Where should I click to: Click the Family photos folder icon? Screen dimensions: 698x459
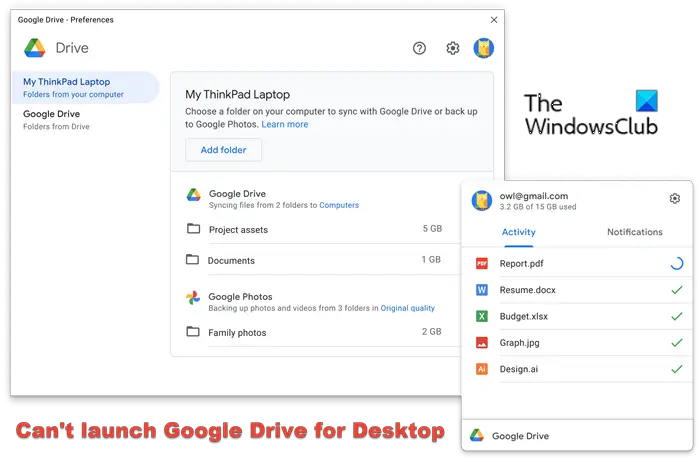pos(193,331)
